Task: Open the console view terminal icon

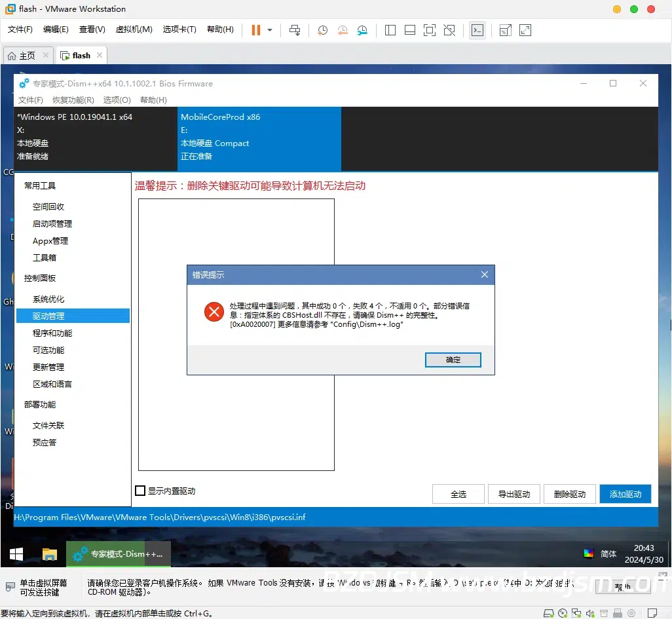Action: (477, 30)
